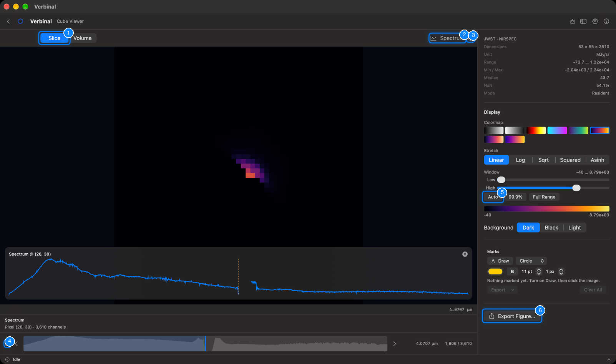The height and width of the screenshot is (364, 616).
Task: Toggle bold B for mark labels
Action: (x=512, y=271)
